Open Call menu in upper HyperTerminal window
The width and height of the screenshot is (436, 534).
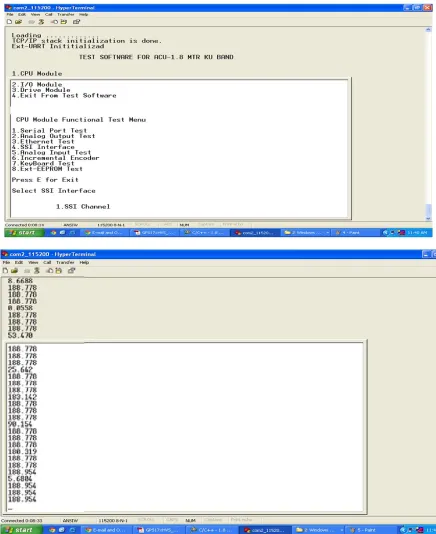(49, 14)
